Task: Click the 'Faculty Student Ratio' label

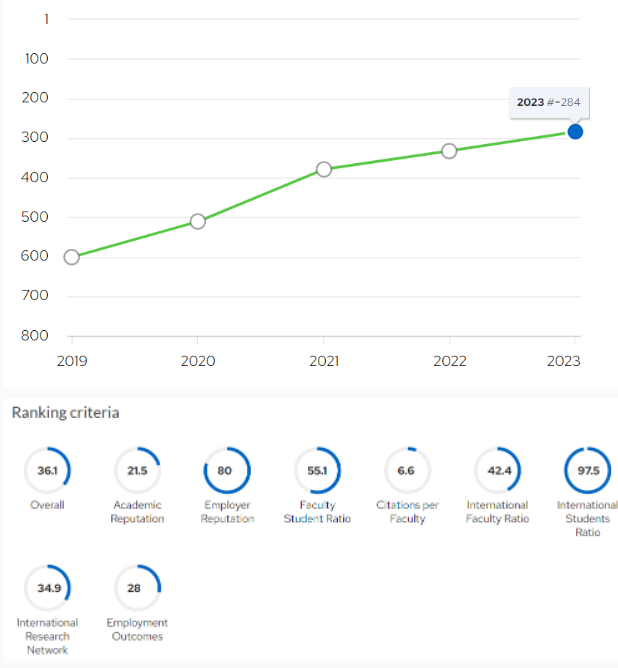Action: point(317,512)
